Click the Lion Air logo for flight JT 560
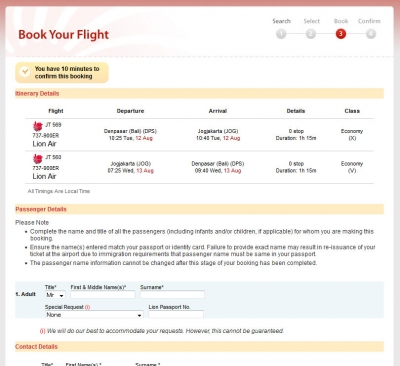The image size is (400, 366). 38,158
